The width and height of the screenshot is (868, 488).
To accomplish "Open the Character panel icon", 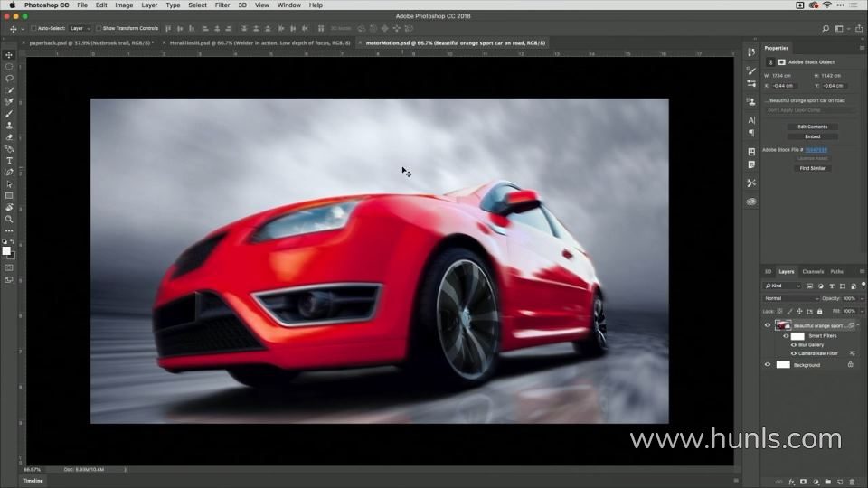I will pos(751,120).
